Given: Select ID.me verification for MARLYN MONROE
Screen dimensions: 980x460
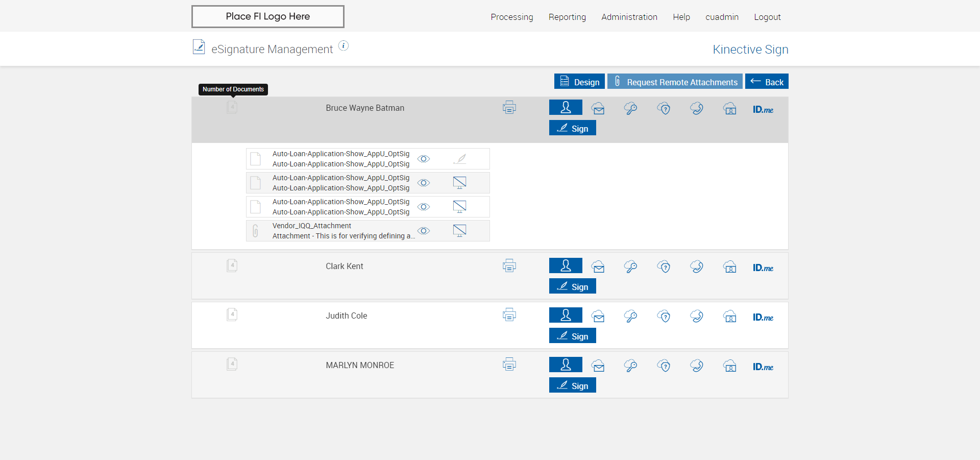Looking at the screenshot, I should click(763, 367).
